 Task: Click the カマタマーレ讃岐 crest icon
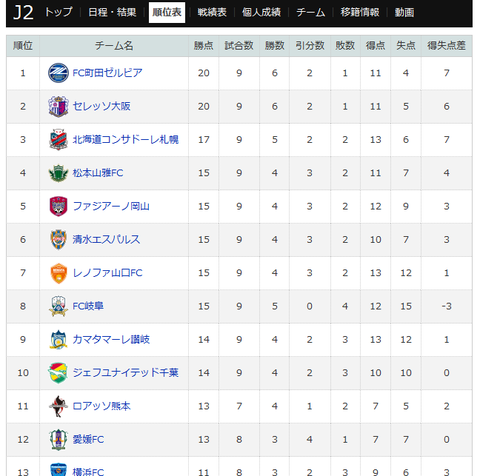(x=58, y=339)
